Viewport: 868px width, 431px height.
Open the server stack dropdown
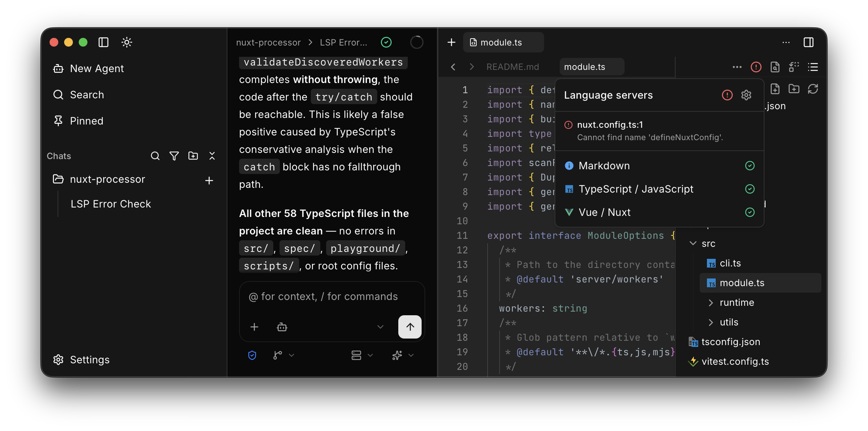tap(362, 355)
